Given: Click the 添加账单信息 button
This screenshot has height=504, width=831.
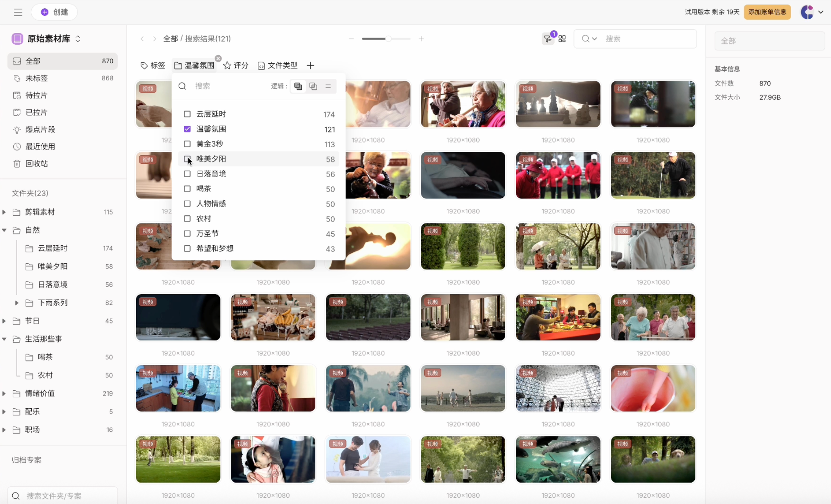Looking at the screenshot, I should point(767,12).
